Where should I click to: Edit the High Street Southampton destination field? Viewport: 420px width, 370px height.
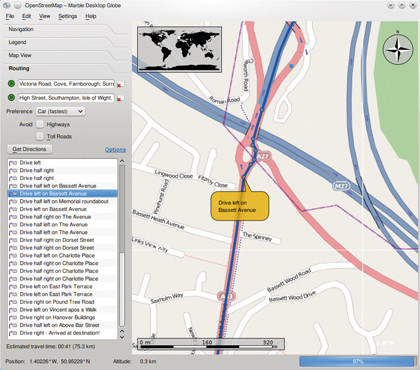click(66, 98)
